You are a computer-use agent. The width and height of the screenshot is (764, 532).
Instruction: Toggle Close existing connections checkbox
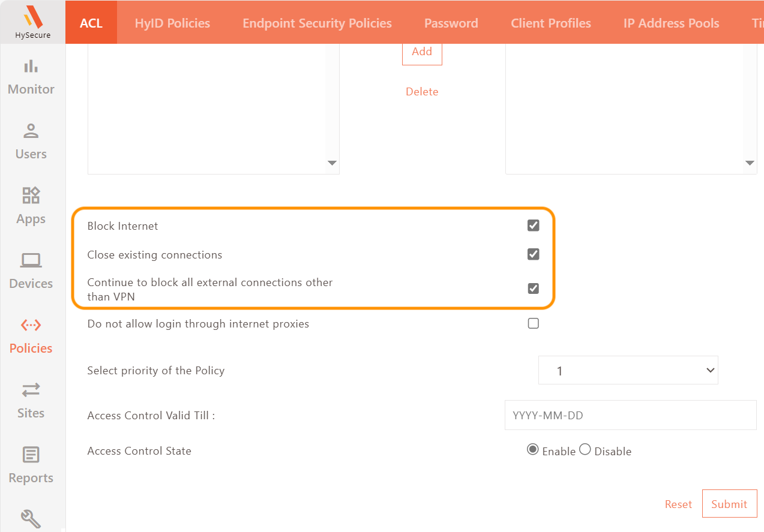[533, 254]
